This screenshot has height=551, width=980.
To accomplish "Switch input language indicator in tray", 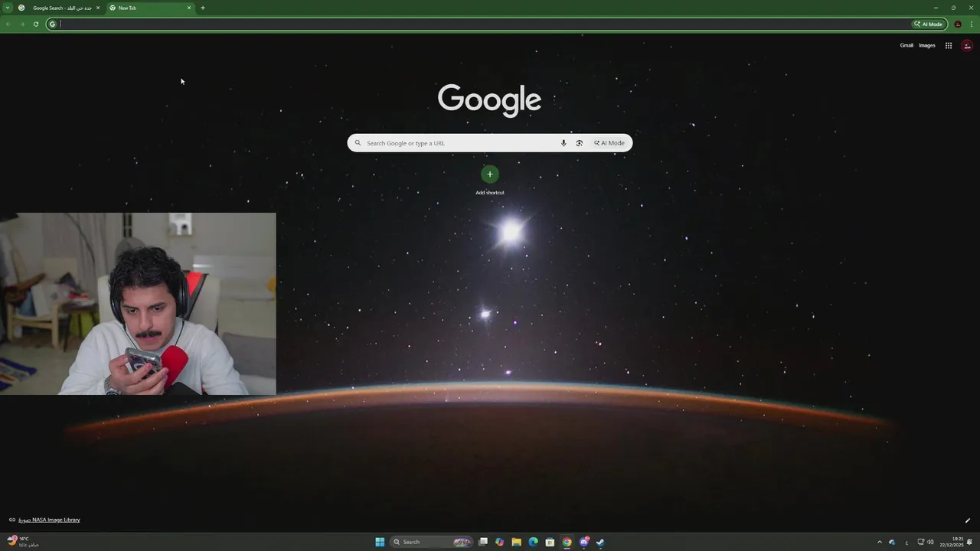I will click(906, 542).
